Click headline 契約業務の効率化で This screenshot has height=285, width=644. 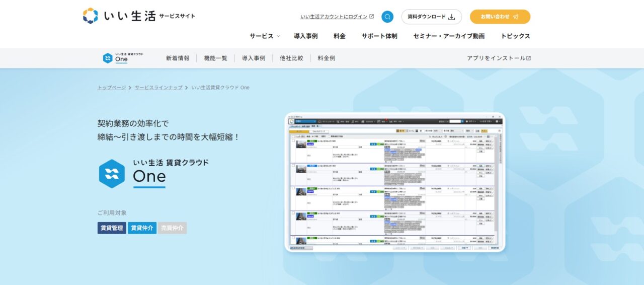pyautogui.click(x=133, y=123)
